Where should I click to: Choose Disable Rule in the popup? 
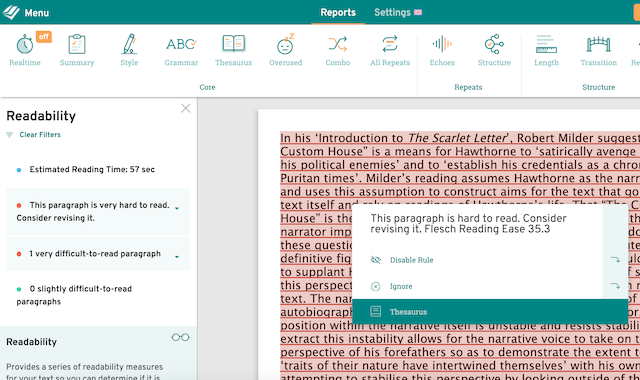click(x=411, y=260)
